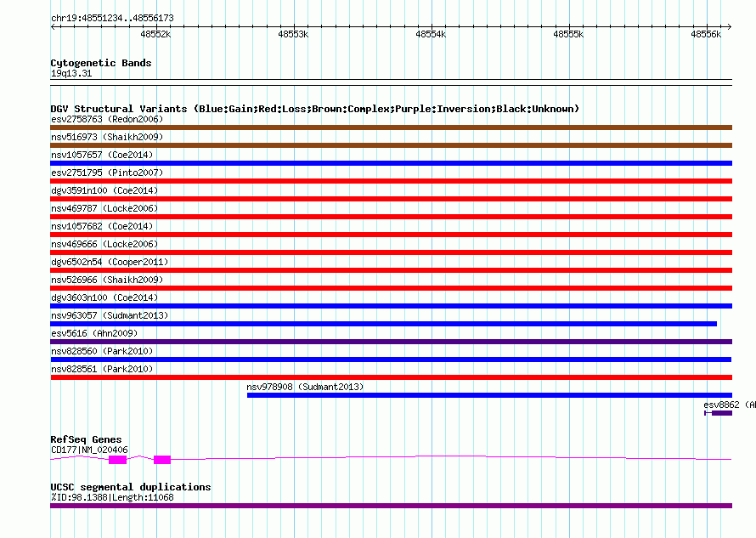Select the blue bar under nsv963057
Viewport: 756px width, 538px height.
tap(383, 324)
